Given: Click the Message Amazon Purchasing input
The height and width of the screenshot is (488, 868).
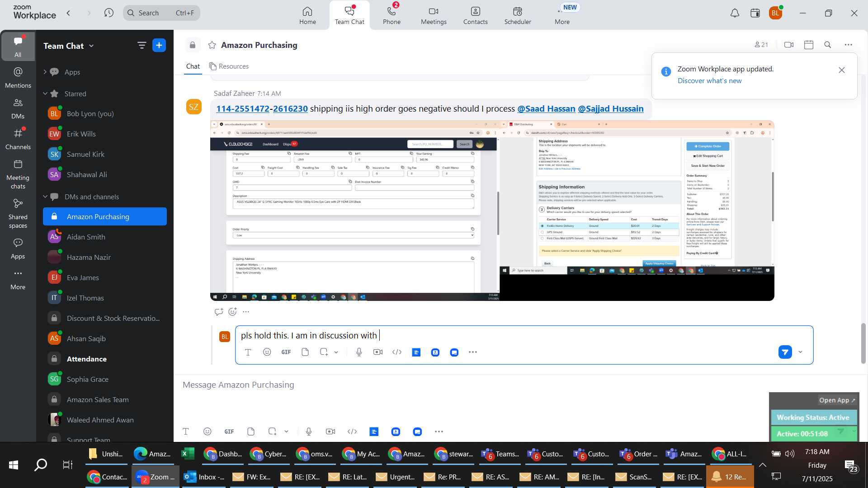Looking at the screenshot, I should 470,385.
